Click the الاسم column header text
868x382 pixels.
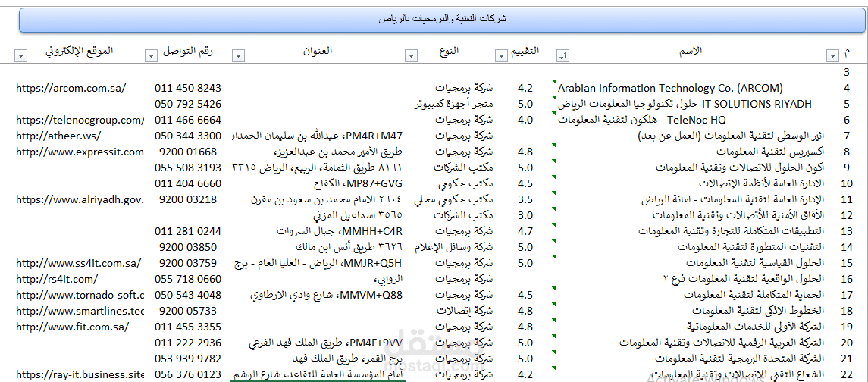(x=690, y=51)
